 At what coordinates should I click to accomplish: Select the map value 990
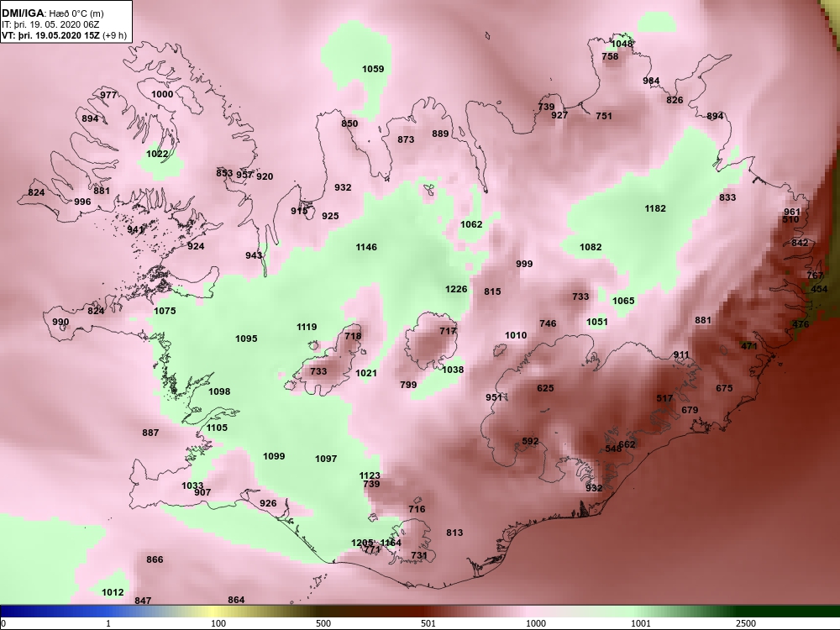click(x=60, y=322)
